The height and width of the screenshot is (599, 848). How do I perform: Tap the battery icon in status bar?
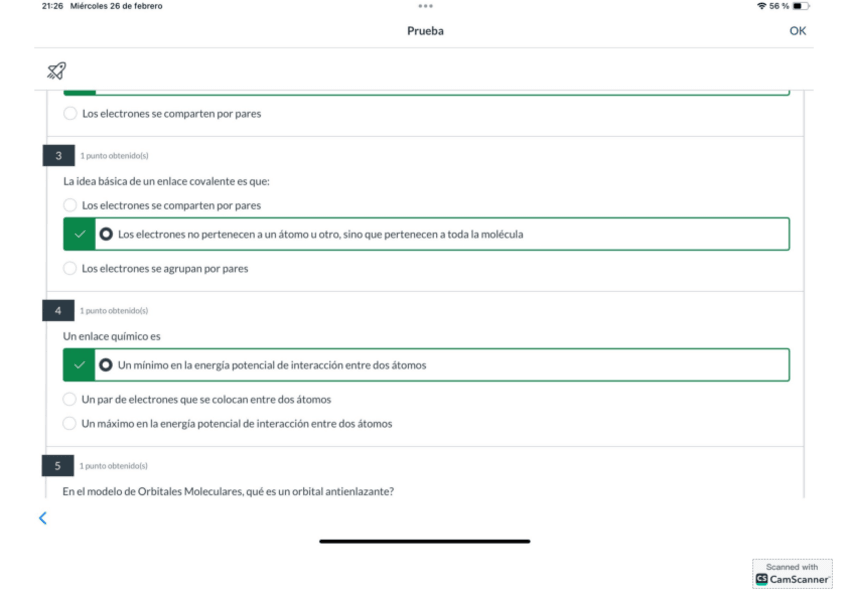(x=801, y=6)
